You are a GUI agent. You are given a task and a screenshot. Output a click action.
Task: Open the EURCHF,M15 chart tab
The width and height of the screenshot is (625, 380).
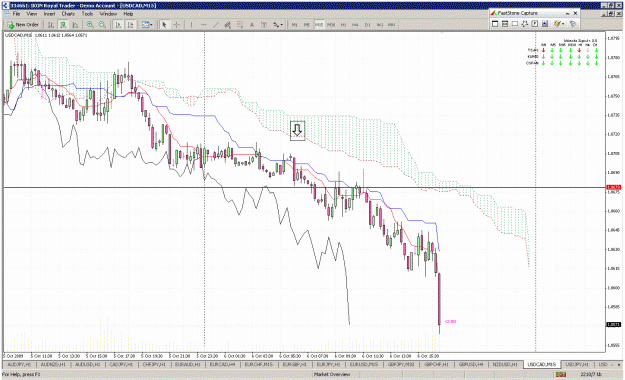tap(258, 364)
